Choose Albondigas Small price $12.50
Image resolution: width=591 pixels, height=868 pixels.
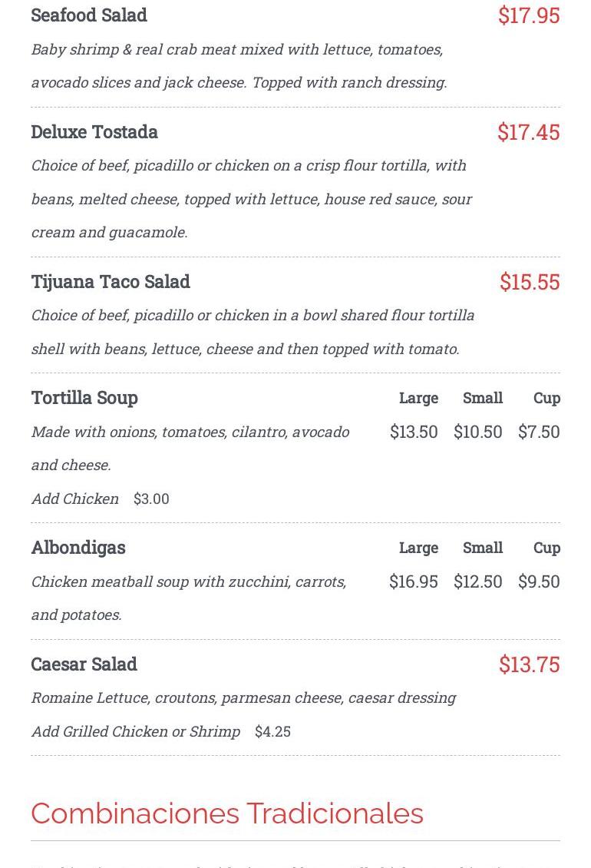[477, 581]
